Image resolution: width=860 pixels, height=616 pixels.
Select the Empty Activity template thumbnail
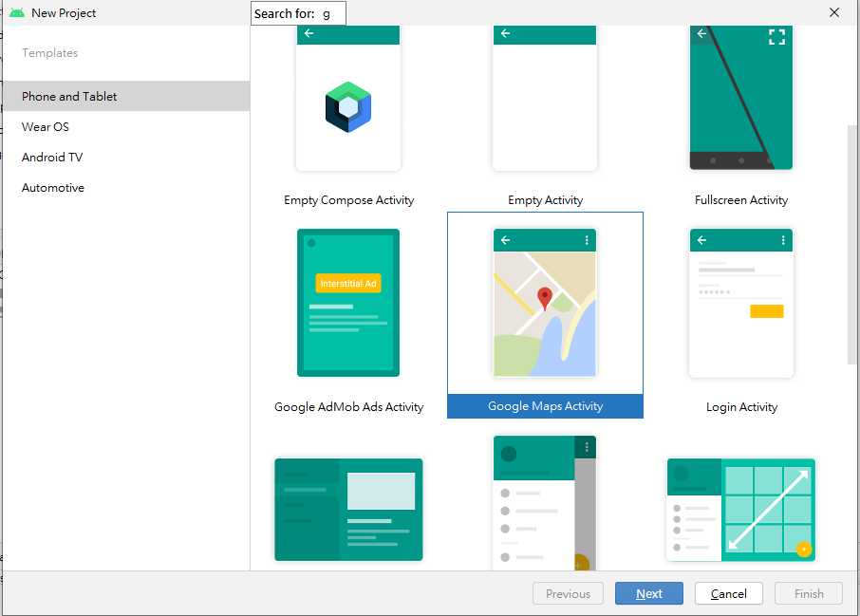click(545, 98)
